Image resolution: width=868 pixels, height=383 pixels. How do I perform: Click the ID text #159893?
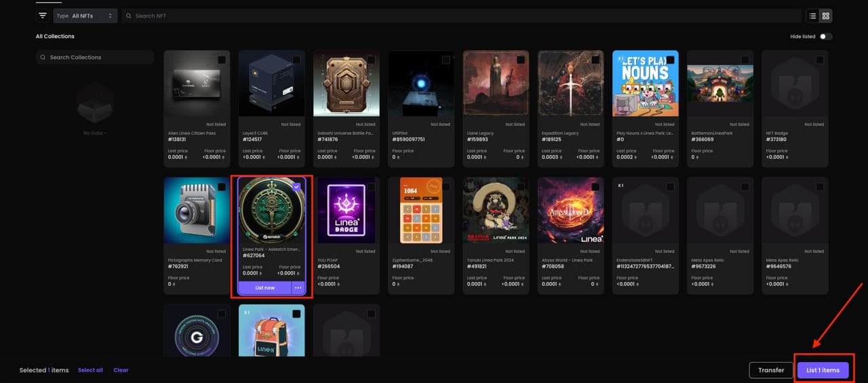[x=479, y=140]
